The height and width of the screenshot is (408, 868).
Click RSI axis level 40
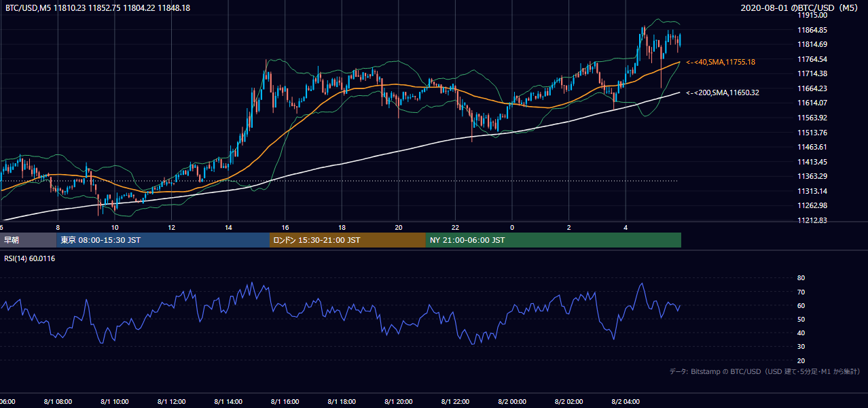coord(801,333)
